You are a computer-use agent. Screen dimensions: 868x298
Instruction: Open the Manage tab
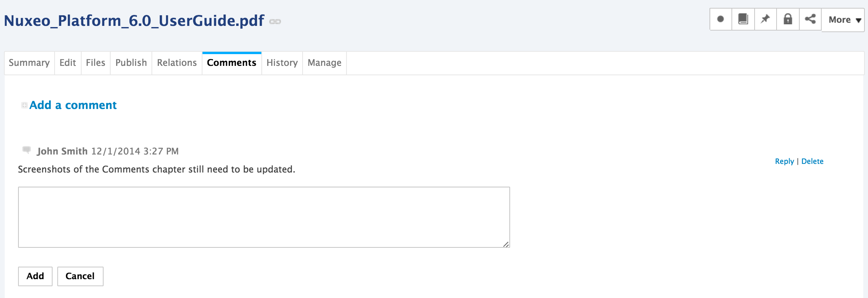(x=324, y=63)
